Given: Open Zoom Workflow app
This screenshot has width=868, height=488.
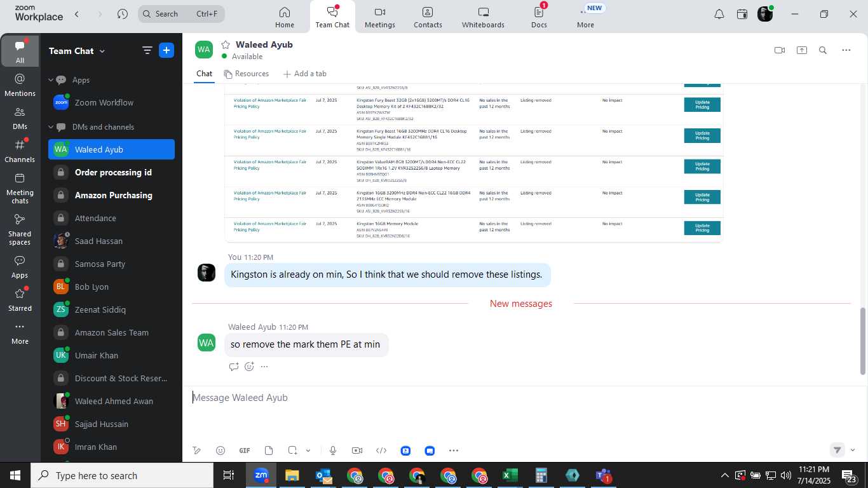Looking at the screenshot, I should (111, 102).
